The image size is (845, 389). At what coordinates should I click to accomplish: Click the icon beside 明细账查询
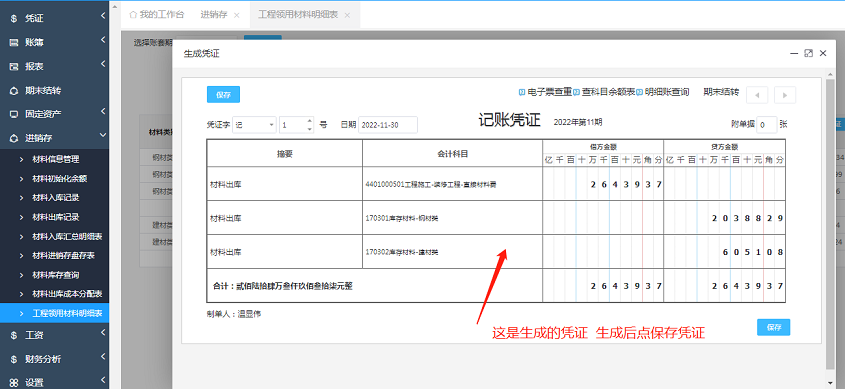pos(640,92)
